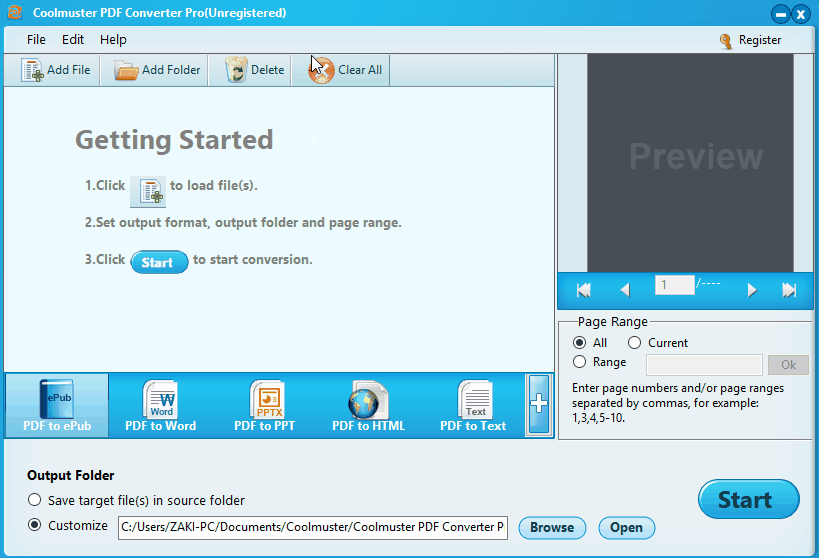Click the Delete recycle bin icon
This screenshot has width=819, height=558.
coord(236,70)
